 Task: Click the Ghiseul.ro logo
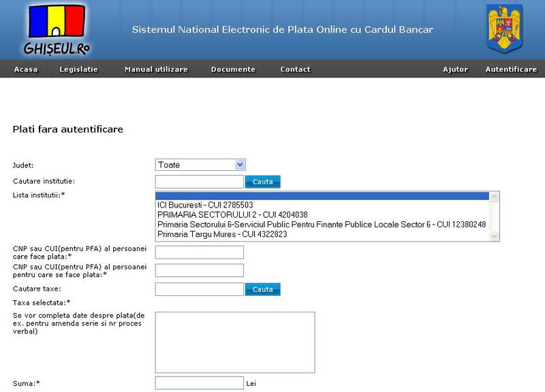coord(57,29)
